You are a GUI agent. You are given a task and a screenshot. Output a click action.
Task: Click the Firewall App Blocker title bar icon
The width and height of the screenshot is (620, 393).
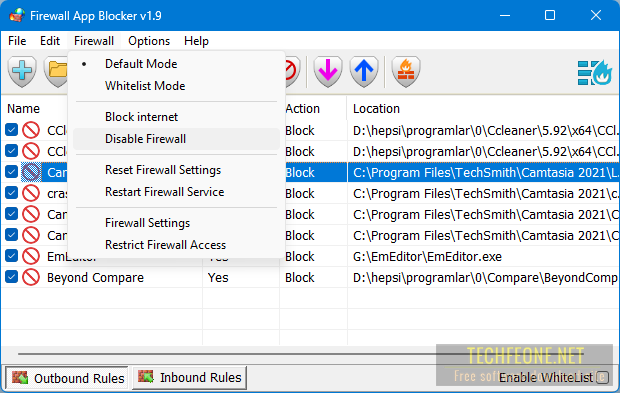17,15
